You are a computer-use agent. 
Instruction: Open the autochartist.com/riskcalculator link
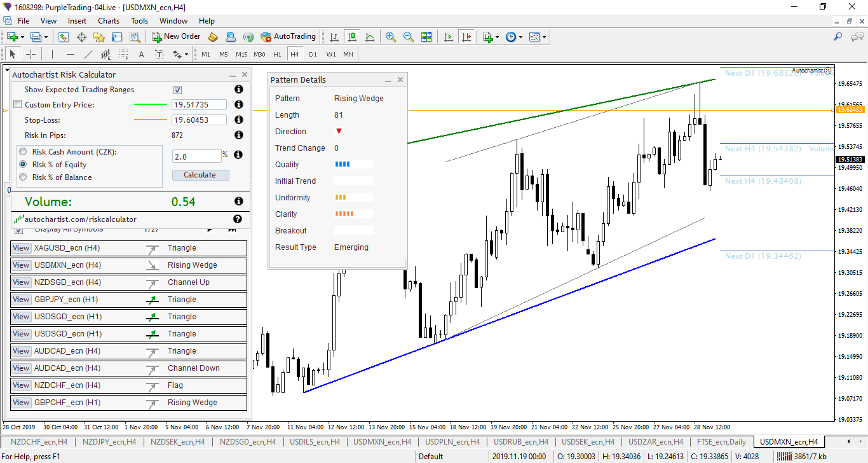click(x=81, y=219)
